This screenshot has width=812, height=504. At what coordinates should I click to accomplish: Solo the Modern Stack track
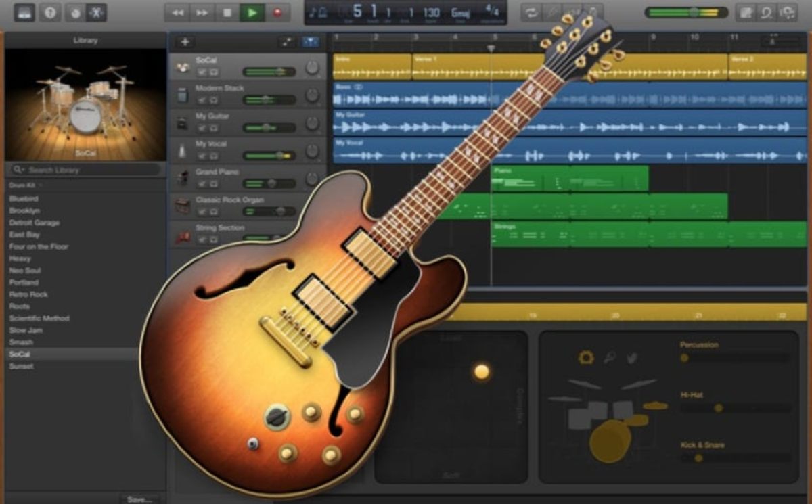pos(213,100)
